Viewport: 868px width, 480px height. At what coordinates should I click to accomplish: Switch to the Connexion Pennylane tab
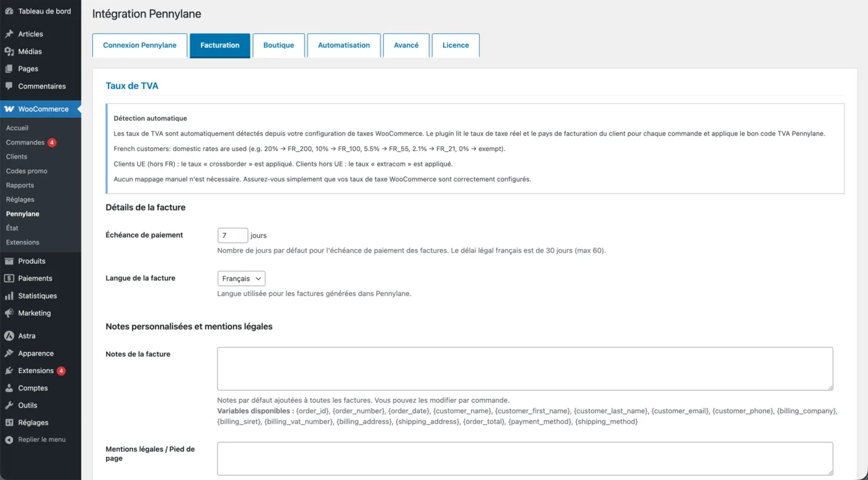tap(139, 45)
